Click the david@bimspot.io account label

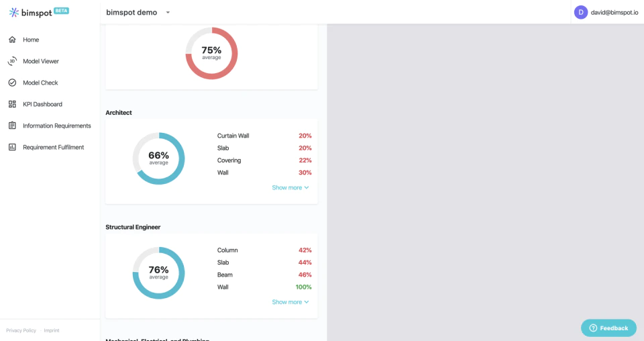pos(614,12)
